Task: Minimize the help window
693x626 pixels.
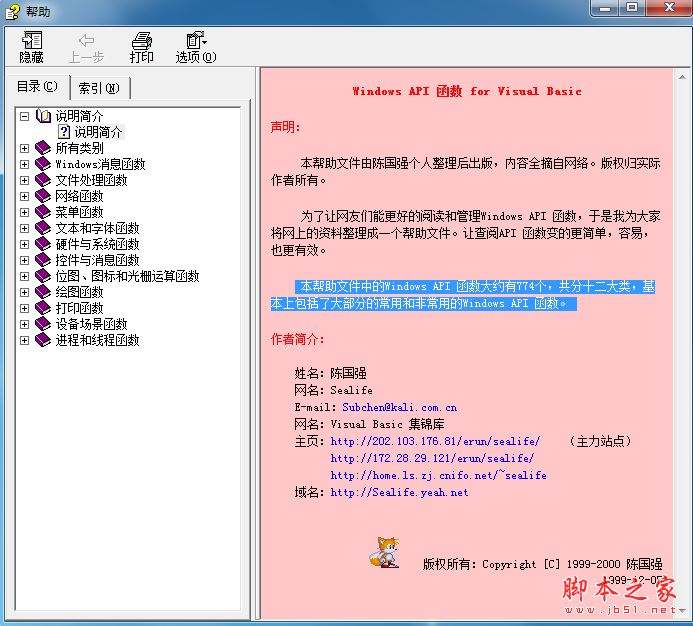Action: pyautogui.click(x=605, y=8)
